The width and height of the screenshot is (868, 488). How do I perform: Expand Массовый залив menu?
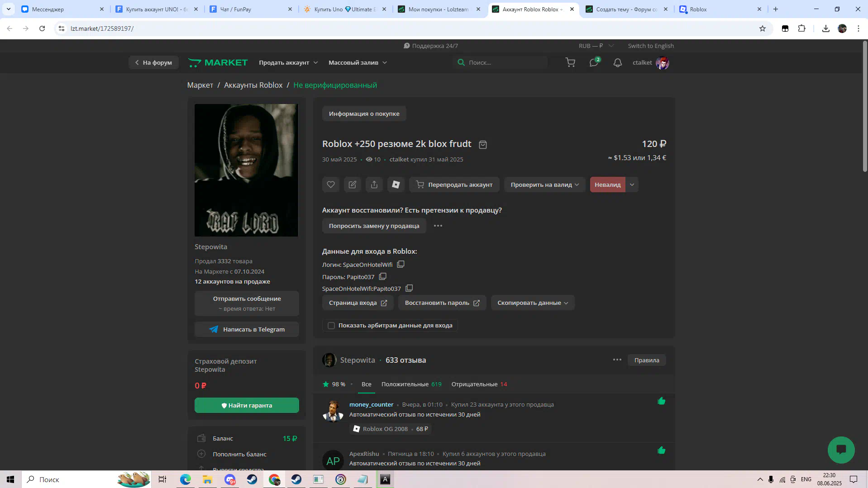358,62
